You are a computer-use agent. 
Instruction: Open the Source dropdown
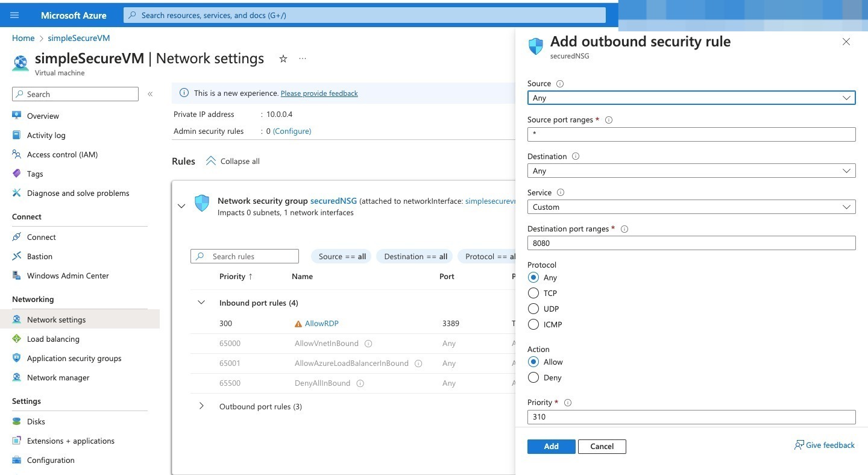pyautogui.click(x=691, y=98)
